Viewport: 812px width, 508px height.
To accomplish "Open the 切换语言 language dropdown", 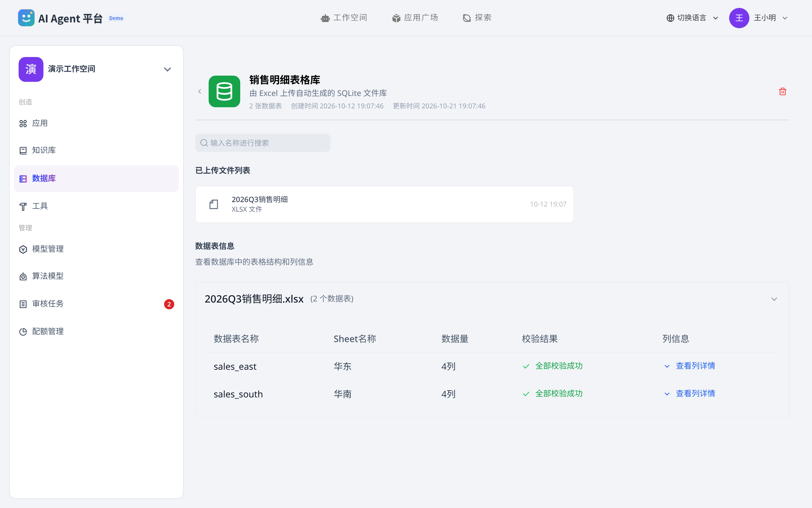I will (x=692, y=18).
